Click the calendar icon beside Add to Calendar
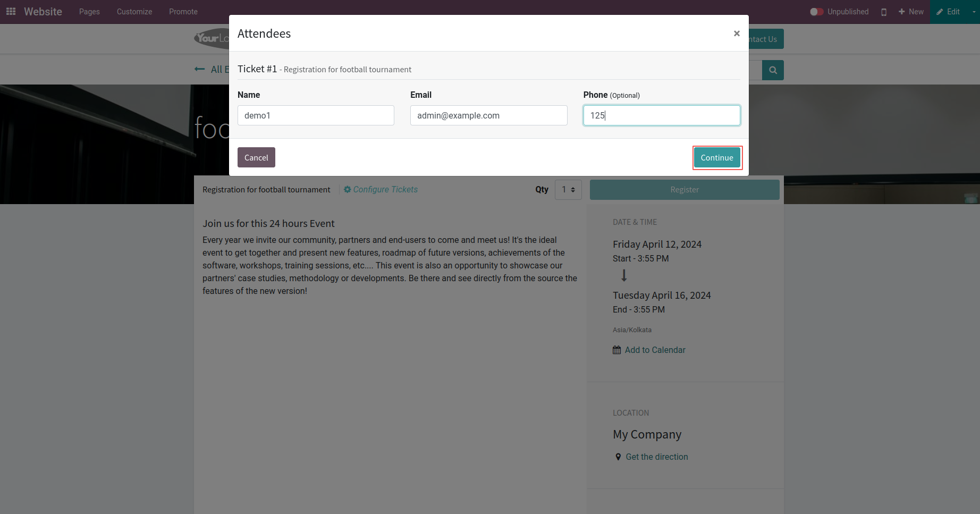 tap(616, 350)
